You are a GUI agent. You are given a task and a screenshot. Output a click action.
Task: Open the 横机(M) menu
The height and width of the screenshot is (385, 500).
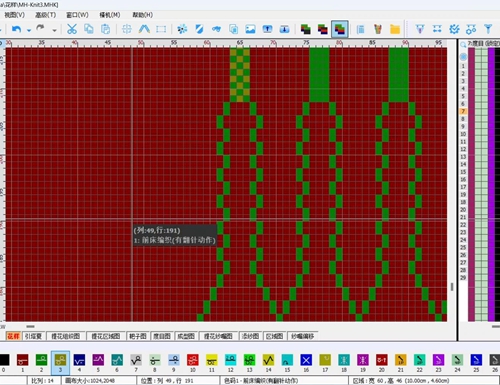click(x=110, y=15)
